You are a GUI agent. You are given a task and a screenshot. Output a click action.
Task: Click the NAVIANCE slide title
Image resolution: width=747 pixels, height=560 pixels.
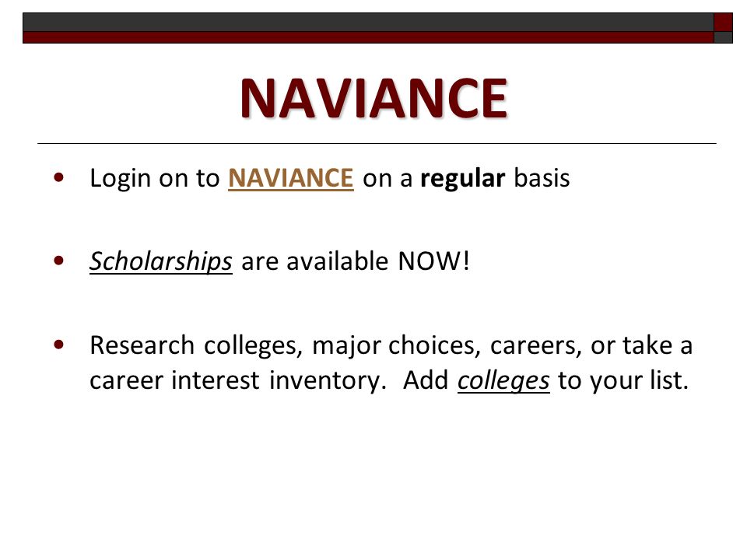click(x=374, y=98)
